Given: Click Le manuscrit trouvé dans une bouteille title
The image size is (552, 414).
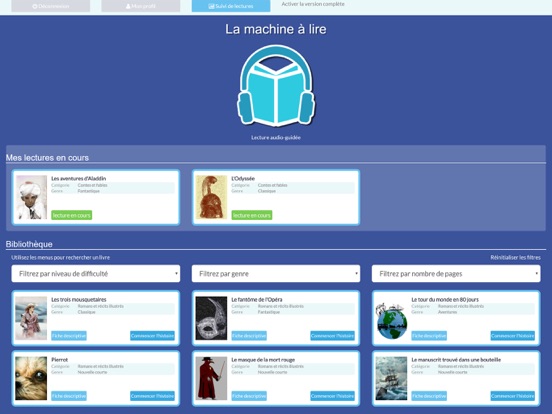Looking at the screenshot, I should (456, 360).
